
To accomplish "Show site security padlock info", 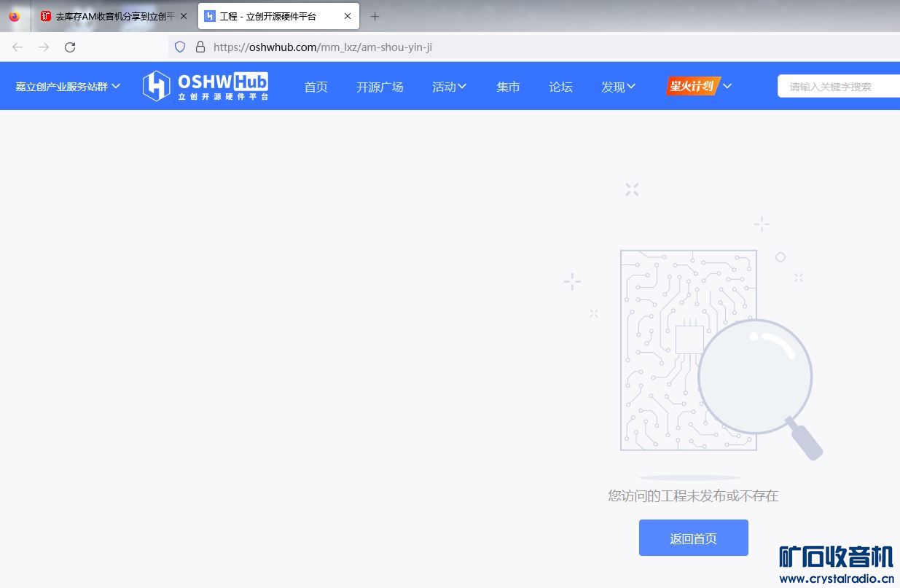I will (200, 47).
